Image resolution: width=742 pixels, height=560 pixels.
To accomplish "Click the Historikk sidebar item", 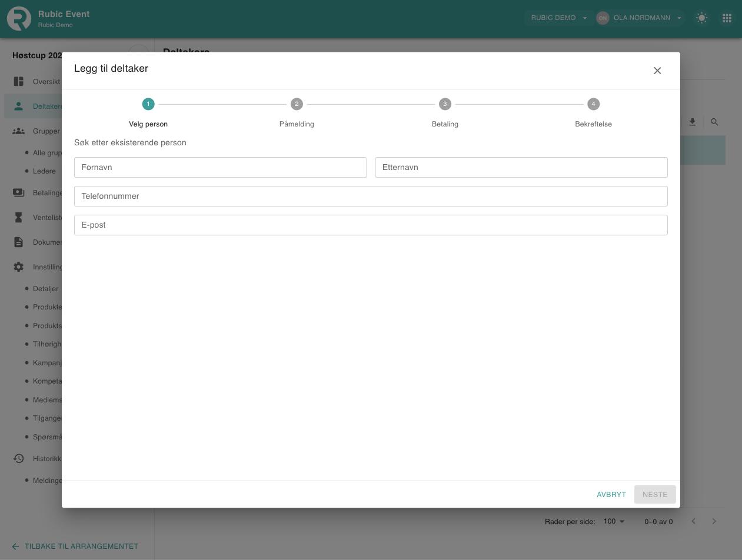I will [47, 458].
